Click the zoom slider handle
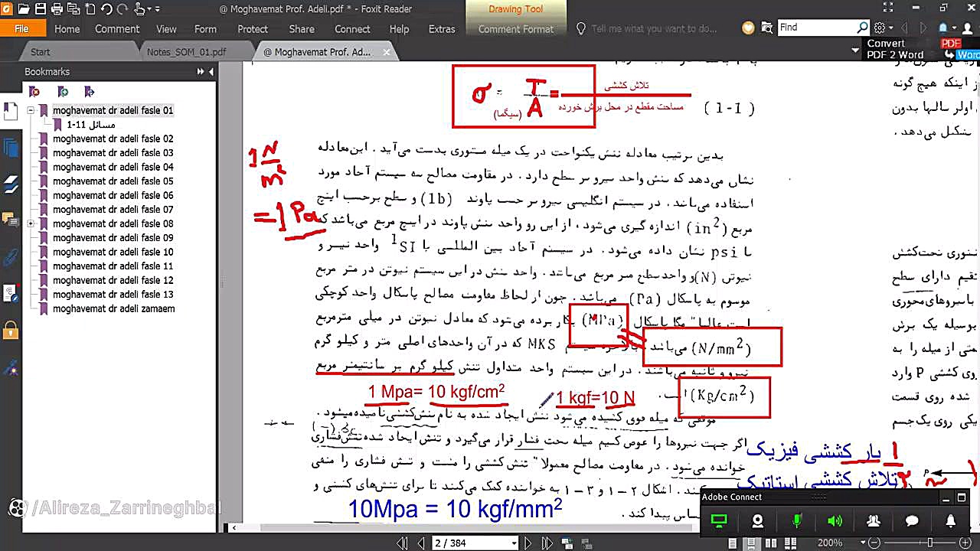The height and width of the screenshot is (551, 980). pyautogui.click(x=931, y=543)
